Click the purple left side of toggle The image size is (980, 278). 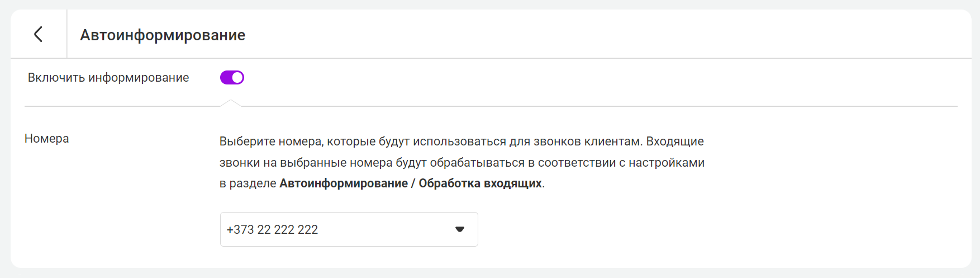coord(226,78)
